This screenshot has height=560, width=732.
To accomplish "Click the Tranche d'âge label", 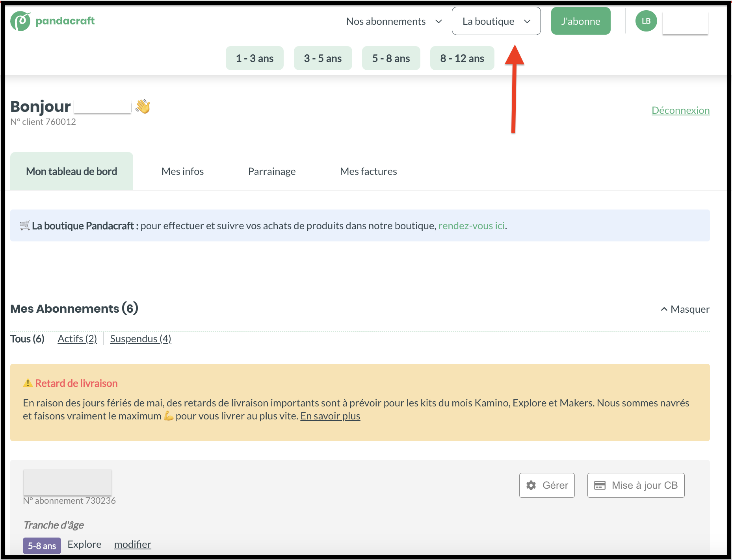I will 54,525.
